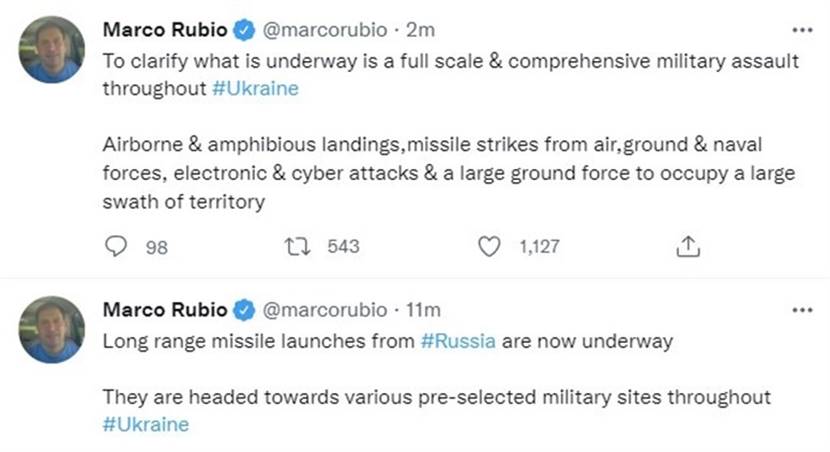Click the Marco Rubio name on the first tweet
The width and height of the screenshot is (830, 452).
click(164, 31)
